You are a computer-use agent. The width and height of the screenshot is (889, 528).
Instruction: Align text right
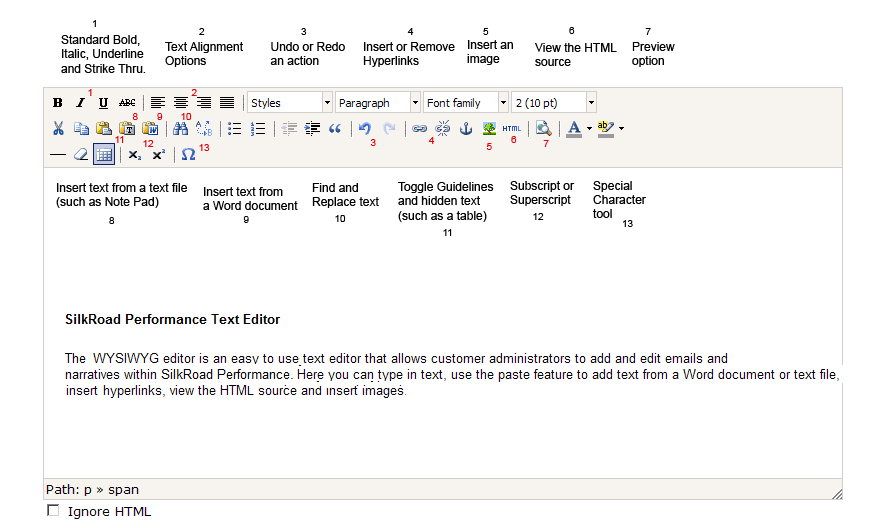click(x=204, y=103)
